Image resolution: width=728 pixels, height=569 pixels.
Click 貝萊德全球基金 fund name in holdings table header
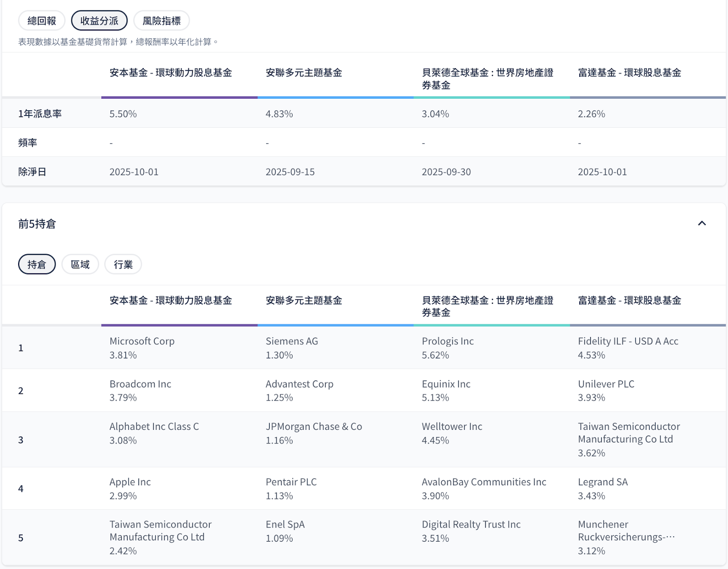(x=487, y=307)
